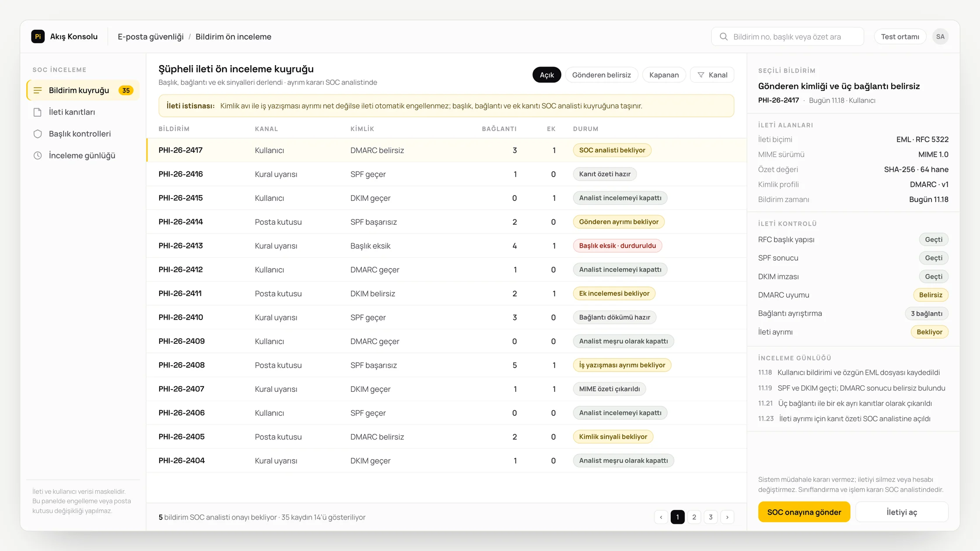The image size is (980, 551).
Task: Open the Test ortamı environment selector
Action: pyautogui.click(x=900, y=37)
